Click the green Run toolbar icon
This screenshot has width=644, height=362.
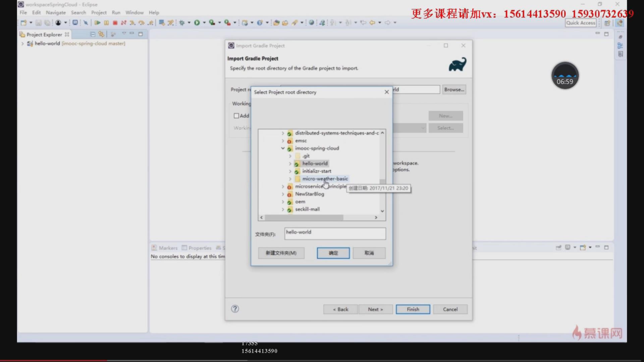click(x=197, y=23)
